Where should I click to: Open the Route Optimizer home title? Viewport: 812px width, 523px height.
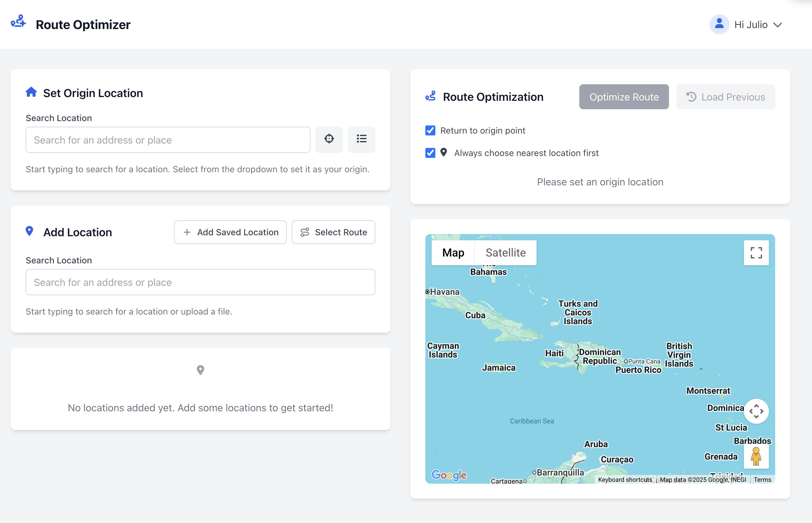click(x=83, y=24)
